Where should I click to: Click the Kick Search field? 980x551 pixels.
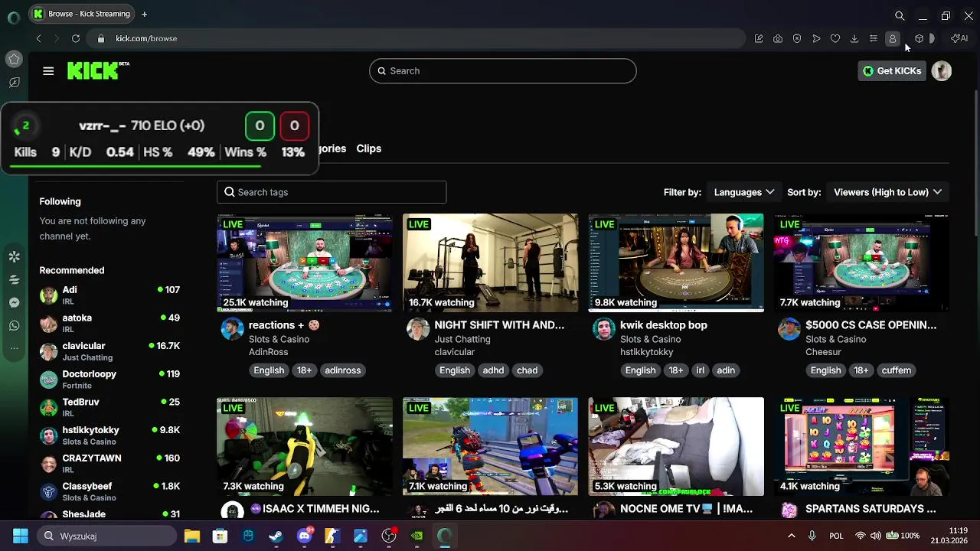502,71
